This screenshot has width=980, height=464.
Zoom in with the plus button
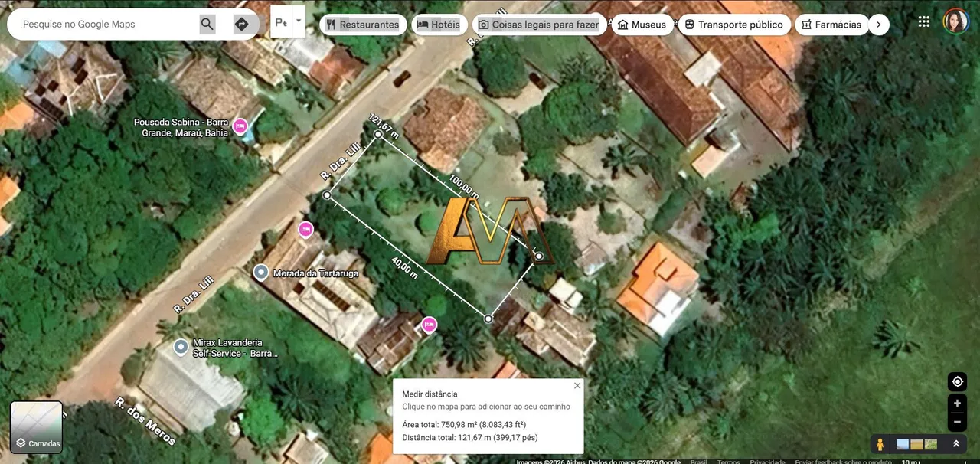pos(957,404)
